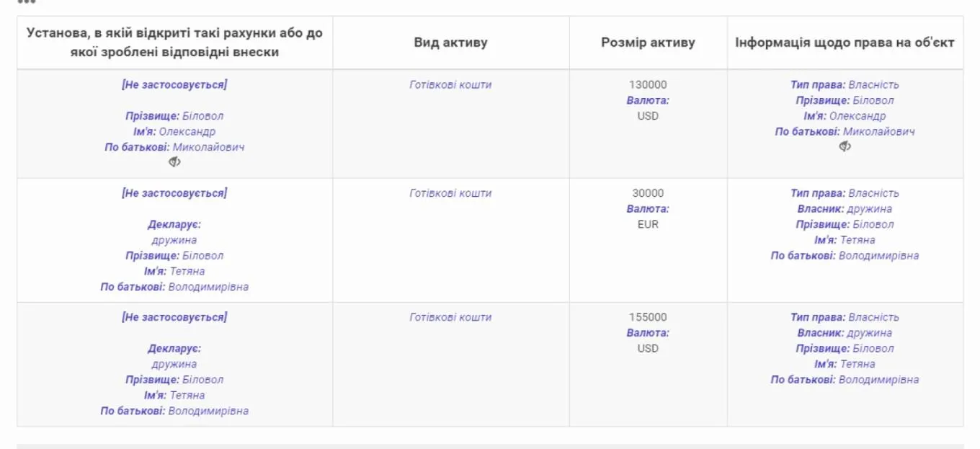Click '[Не застосовується]' in the 30000 EUR row
Image resolution: width=980 pixels, height=449 pixels.
174,193
